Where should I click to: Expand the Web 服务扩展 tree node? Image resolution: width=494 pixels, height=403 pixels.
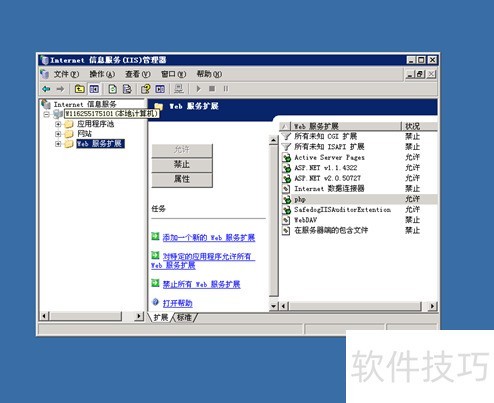pyautogui.click(x=58, y=144)
